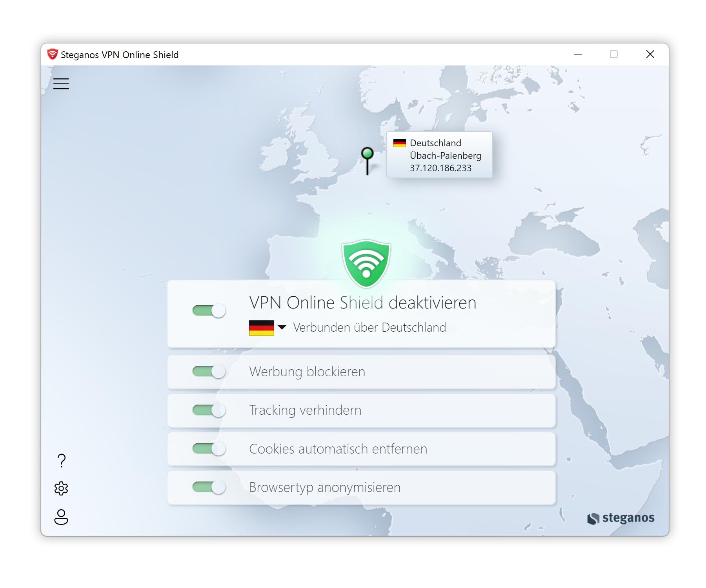Image resolution: width=706 pixels, height=588 pixels.
Task: Toggle Tracking verhindern switch
Action: coord(209,410)
